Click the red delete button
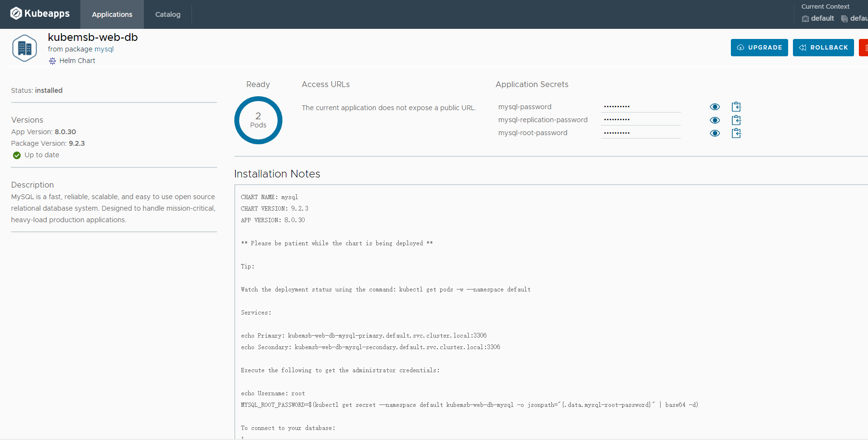This screenshot has height=442, width=868. [x=864, y=48]
